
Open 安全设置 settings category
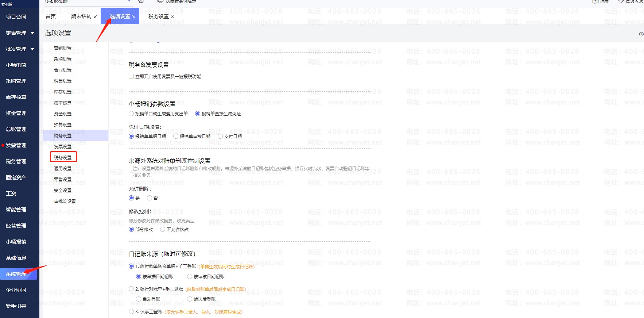click(63, 191)
